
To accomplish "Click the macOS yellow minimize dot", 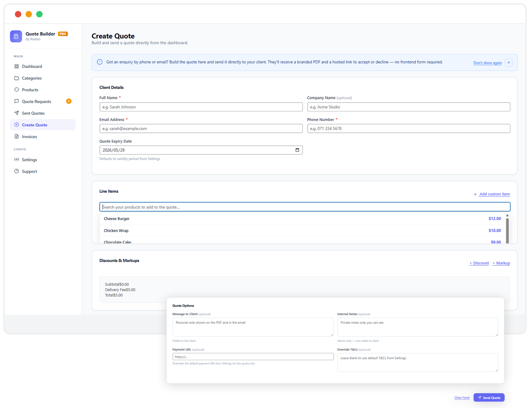I will click(29, 14).
